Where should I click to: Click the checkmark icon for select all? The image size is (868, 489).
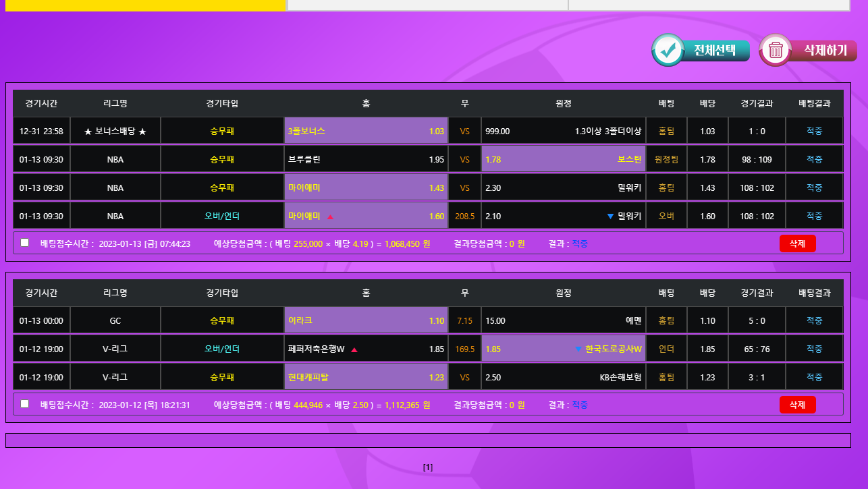[668, 50]
